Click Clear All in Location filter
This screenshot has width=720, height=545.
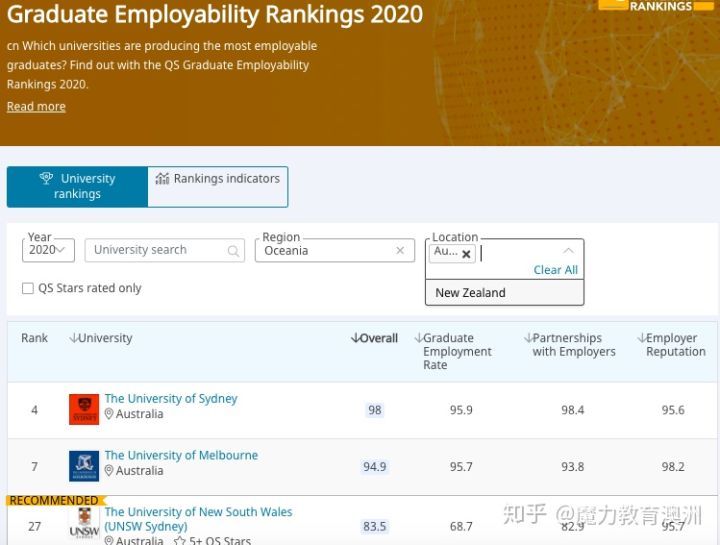(x=555, y=270)
